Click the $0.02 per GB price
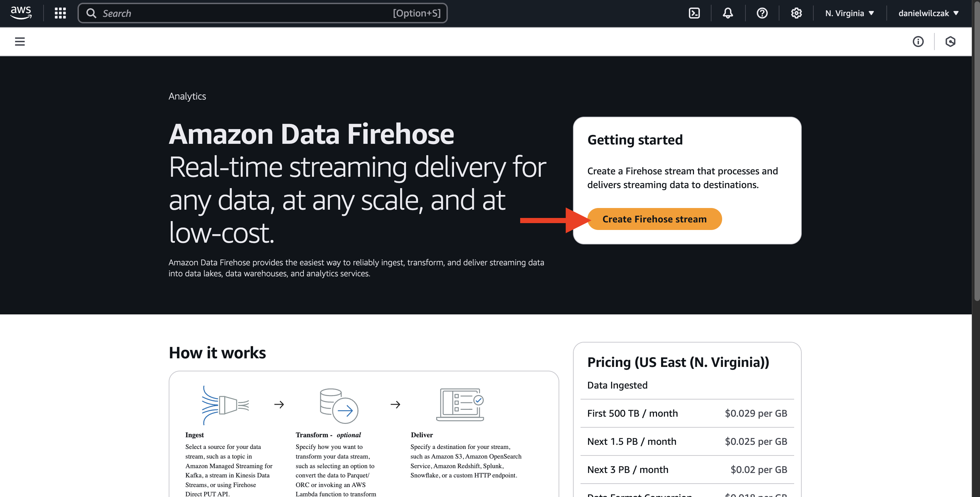This screenshot has width=980, height=497. pyautogui.click(x=758, y=470)
